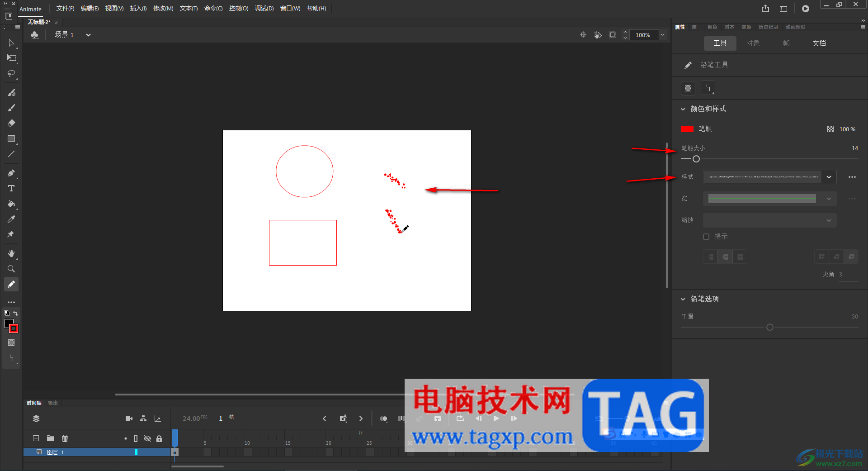Toggle onion skin in timeline
The width and height of the screenshot is (868, 471).
pos(383,419)
